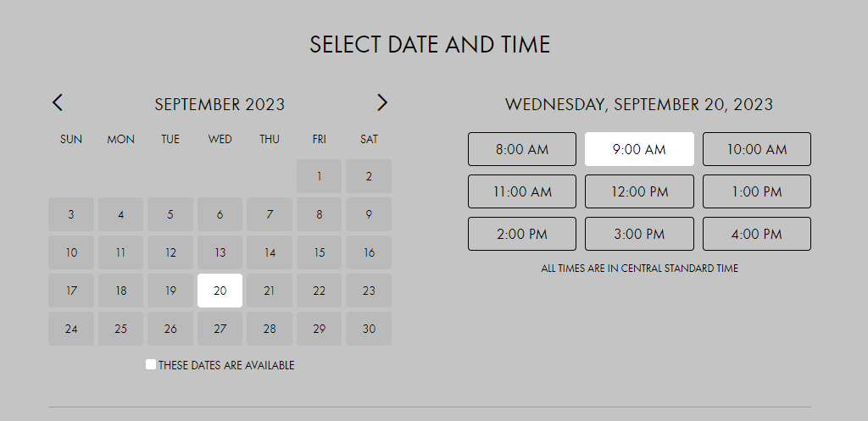868x421 pixels.
Task: Pick the 10:00 AM time slot
Action: [x=757, y=149]
